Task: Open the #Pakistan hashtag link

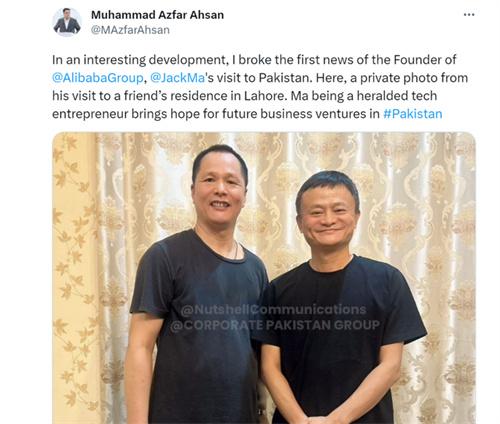Action: [413, 114]
